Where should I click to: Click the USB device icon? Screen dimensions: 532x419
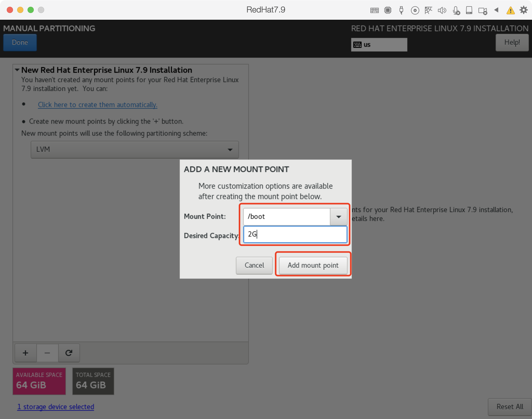pos(401,10)
